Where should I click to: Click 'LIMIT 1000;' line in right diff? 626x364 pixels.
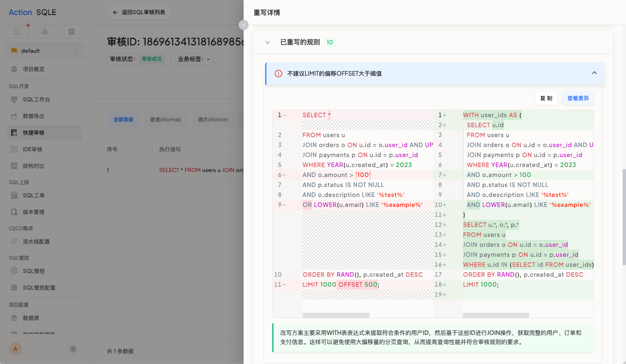(481, 285)
